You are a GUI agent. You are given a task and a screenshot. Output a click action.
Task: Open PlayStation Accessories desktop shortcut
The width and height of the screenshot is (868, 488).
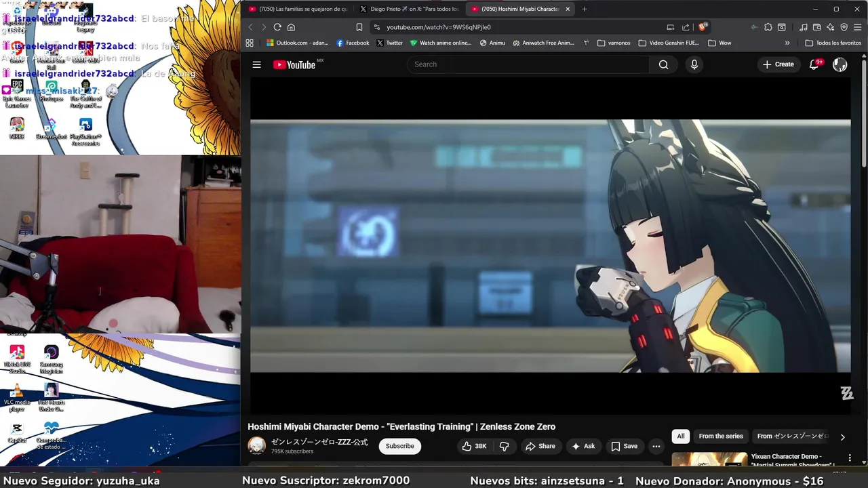85,132
